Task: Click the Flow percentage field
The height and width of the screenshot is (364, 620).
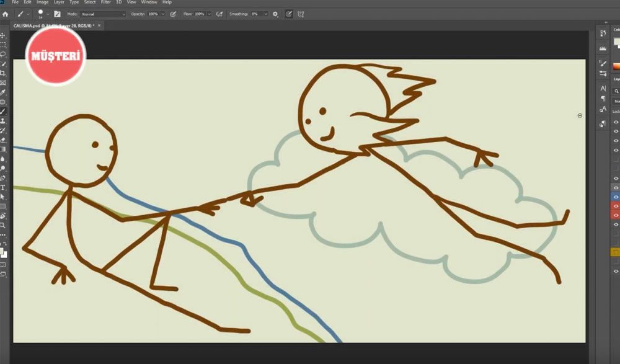Action: point(200,14)
